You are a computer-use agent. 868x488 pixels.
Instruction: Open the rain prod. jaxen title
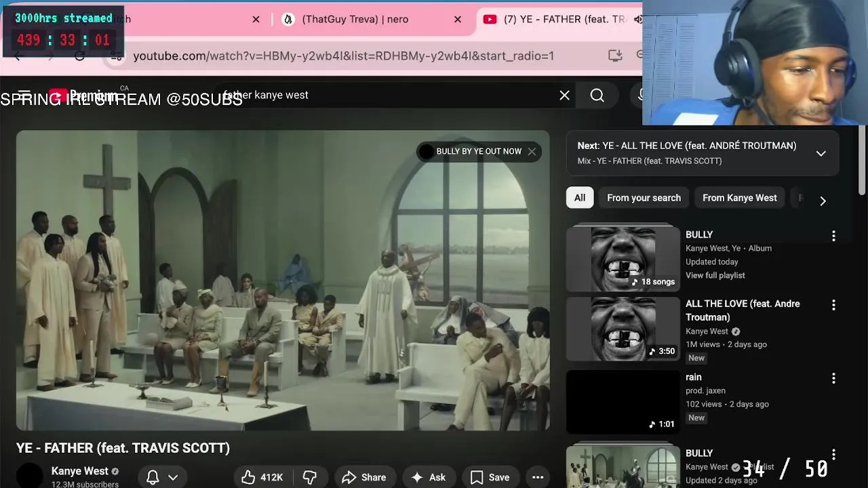694,377
